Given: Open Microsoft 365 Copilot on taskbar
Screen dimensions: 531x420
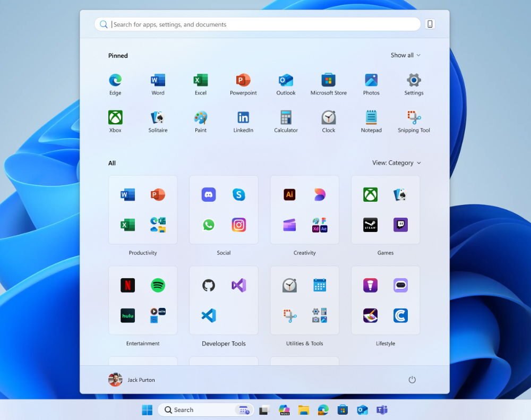Looking at the screenshot, I should 284,410.
